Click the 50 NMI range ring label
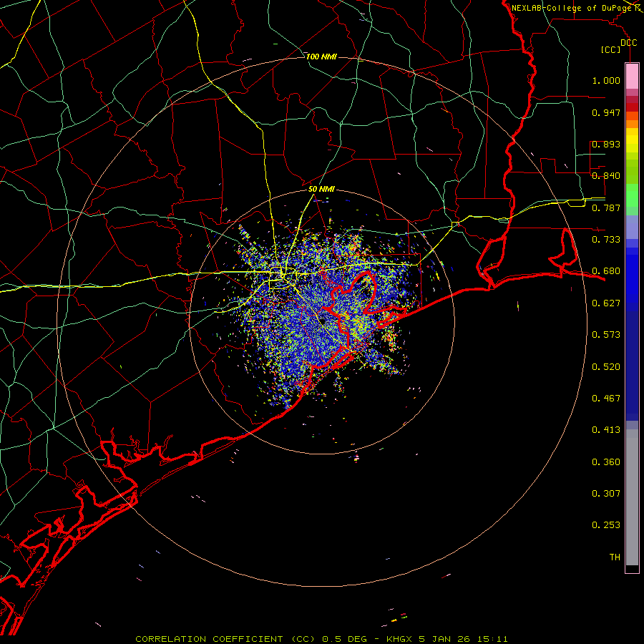 [x=321, y=189]
